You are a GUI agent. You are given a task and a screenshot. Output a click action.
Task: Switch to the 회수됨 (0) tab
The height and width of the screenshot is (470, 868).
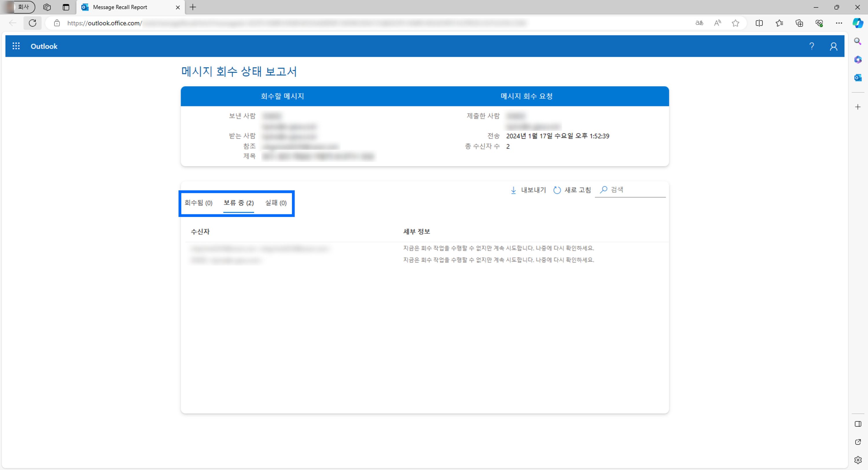click(198, 203)
